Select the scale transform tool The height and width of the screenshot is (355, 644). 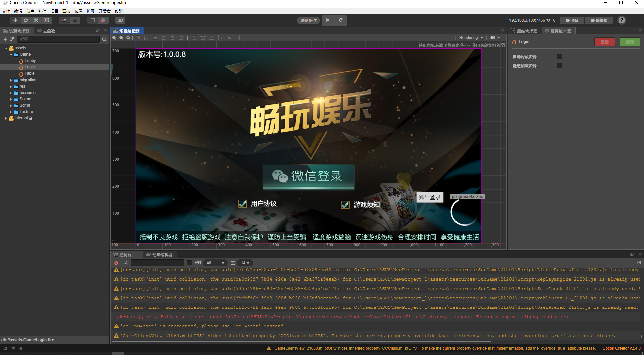click(x=36, y=20)
